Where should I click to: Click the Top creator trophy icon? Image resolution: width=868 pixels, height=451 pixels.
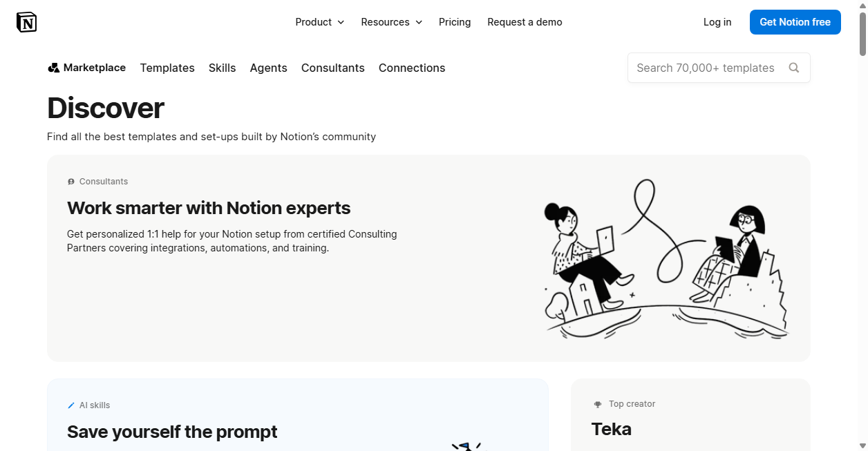(x=598, y=404)
